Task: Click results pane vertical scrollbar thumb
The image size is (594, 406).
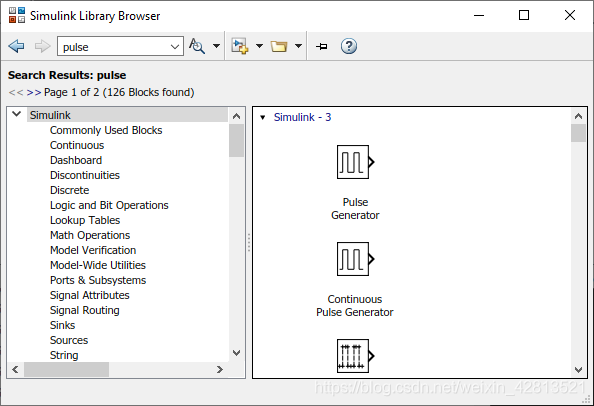Action: (x=578, y=133)
